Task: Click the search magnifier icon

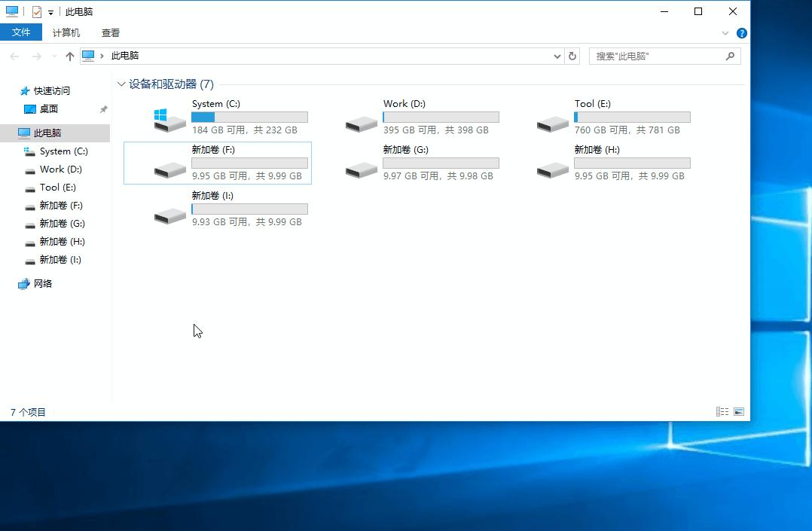Action: pos(730,56)
